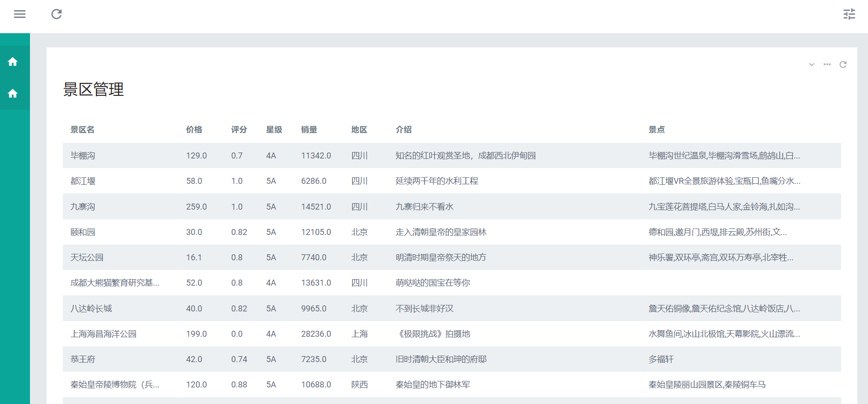Click attractions cell starting 毕棚沟世纪温泉

pos(724,156)
